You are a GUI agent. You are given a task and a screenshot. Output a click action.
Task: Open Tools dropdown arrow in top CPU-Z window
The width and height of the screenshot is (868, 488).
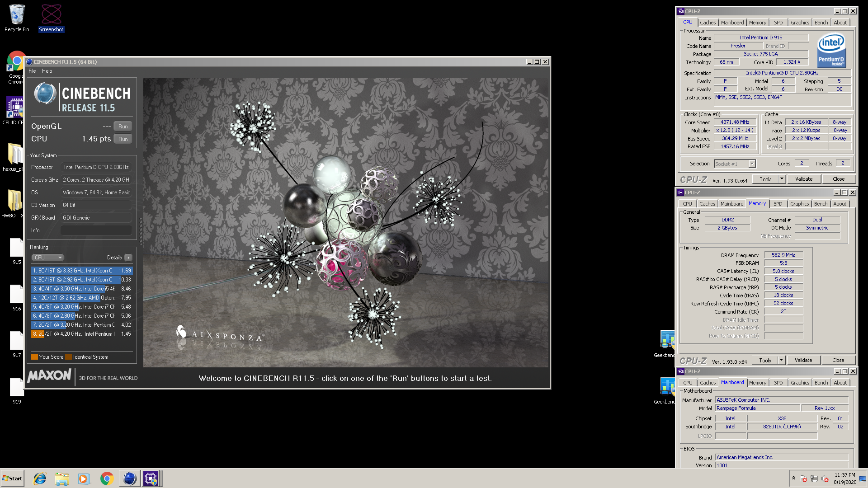[782, 179]
